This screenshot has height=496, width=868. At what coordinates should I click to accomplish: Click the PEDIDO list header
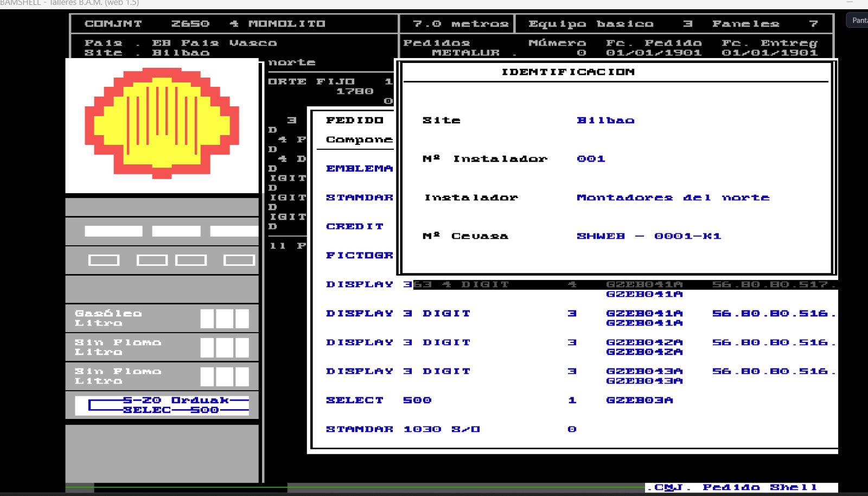[354, 120]
